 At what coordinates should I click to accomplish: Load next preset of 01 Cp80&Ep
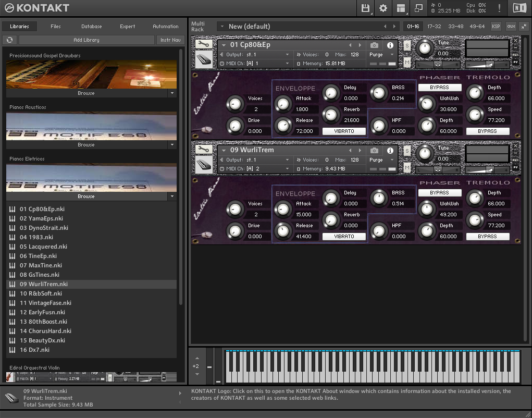pos(360,45)
